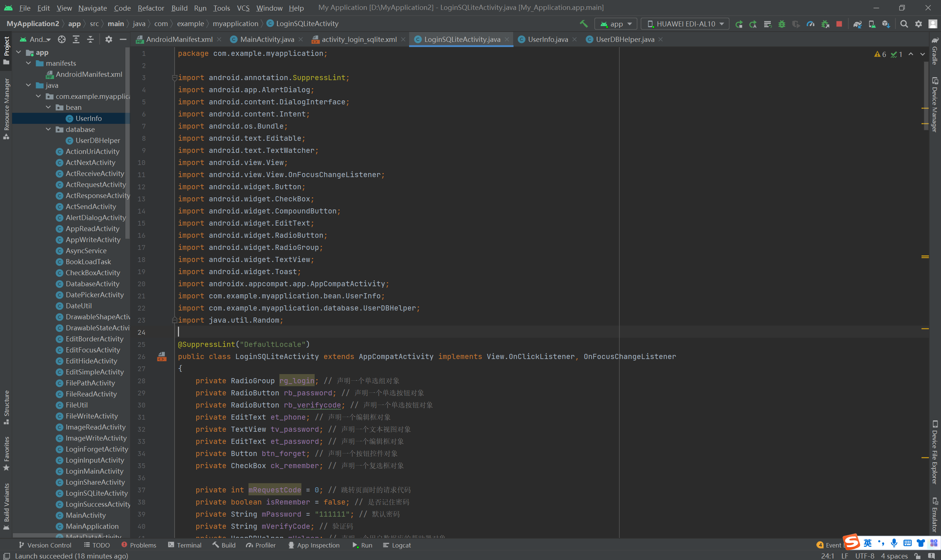Viewport: 941px width, 560px height.
Task: Toggle the Project tool window stripe button
Action: (x=6, y=50)
